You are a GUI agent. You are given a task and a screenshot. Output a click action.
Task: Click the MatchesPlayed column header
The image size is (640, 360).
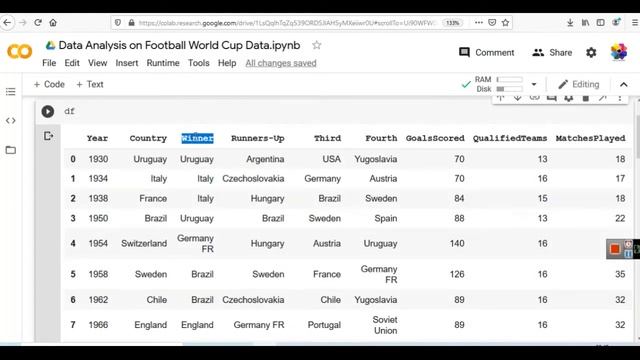click(x=590, y=138)
